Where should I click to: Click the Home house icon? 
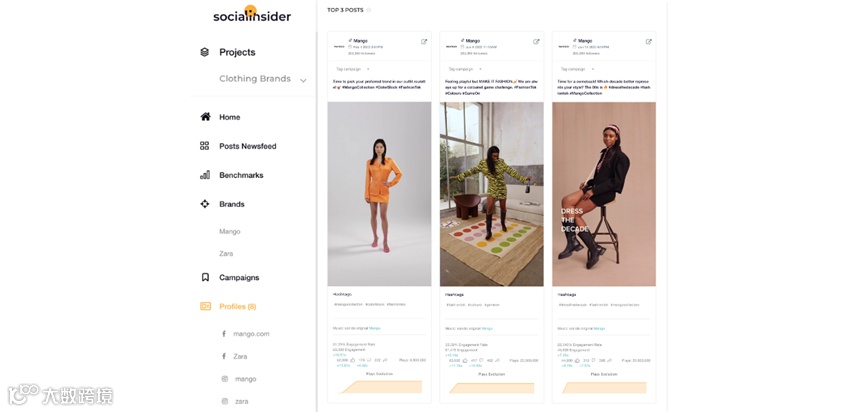(x=205, y=117)
